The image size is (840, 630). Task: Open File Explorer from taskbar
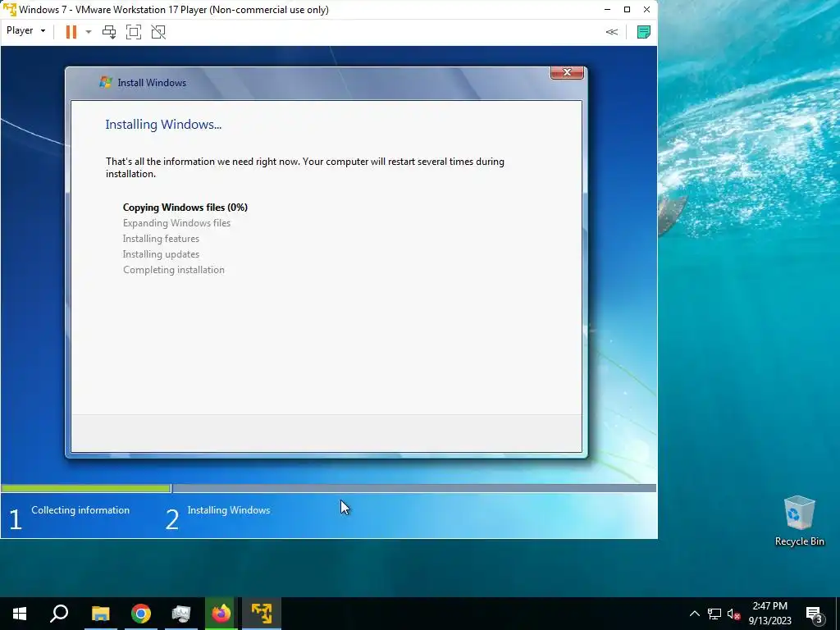[100, 614]
